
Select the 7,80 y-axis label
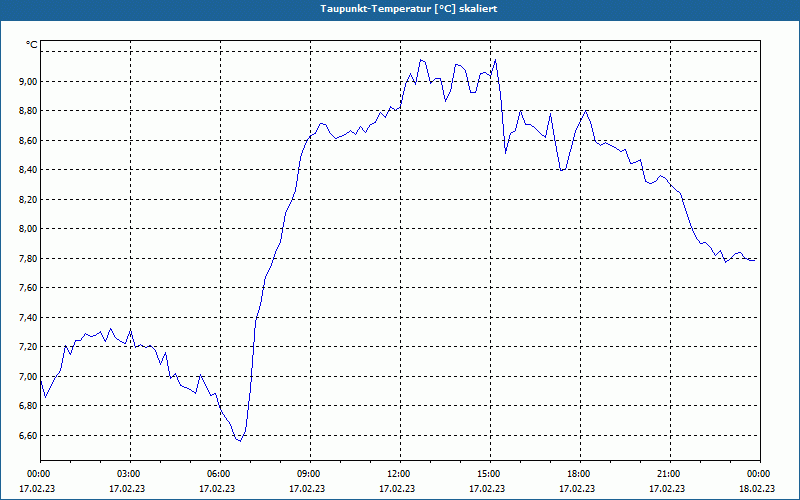[29, 258]
